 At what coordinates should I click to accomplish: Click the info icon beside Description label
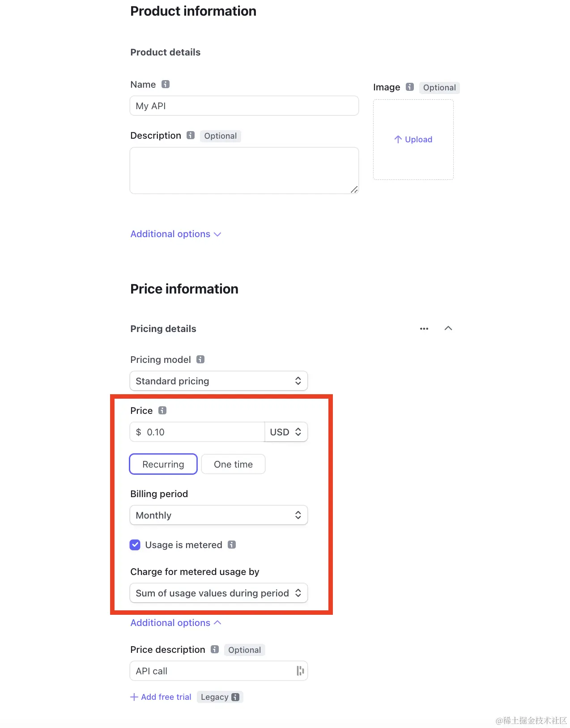[191, 135]
